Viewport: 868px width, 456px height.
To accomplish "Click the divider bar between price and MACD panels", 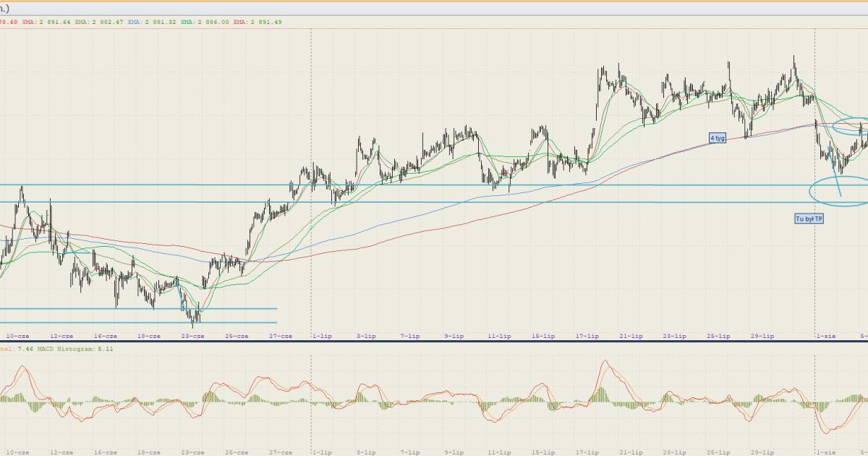I will click(434, 342).
